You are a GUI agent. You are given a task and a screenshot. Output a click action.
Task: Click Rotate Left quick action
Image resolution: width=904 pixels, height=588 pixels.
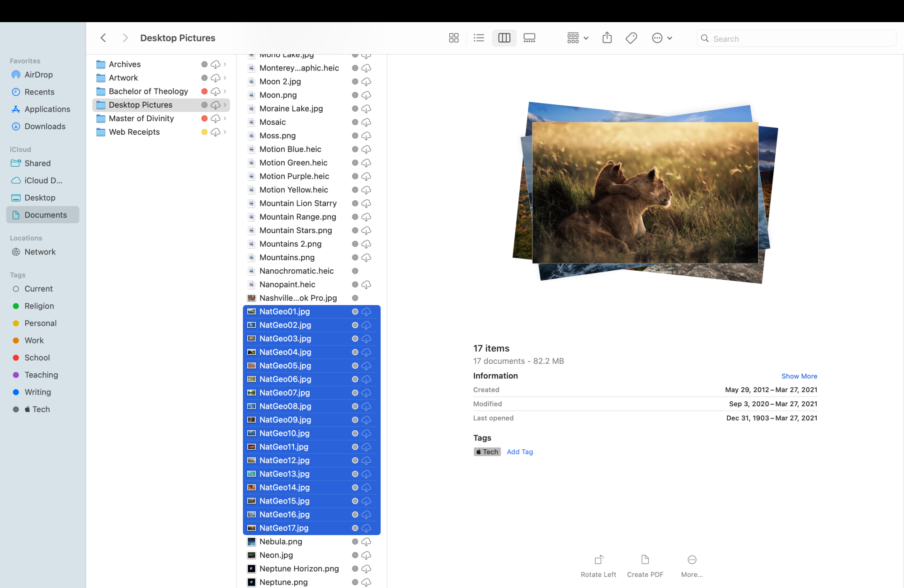[598, 560]
